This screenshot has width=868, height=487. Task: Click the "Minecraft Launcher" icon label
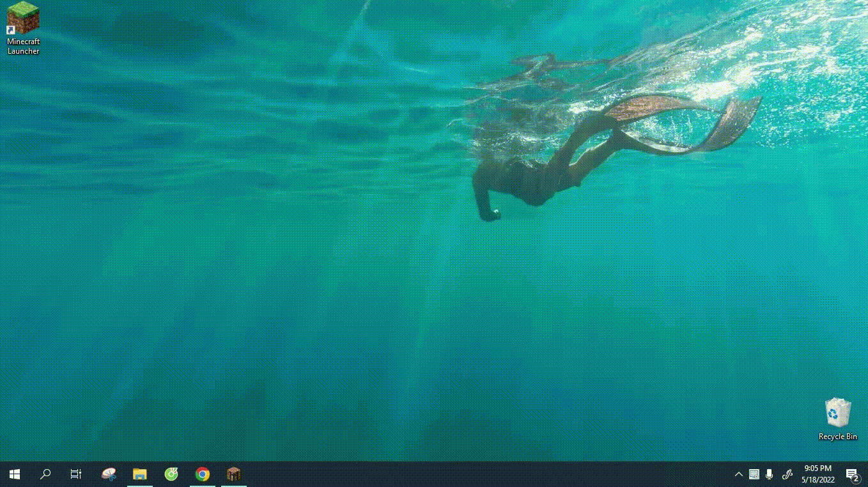[x=23, y=46]
